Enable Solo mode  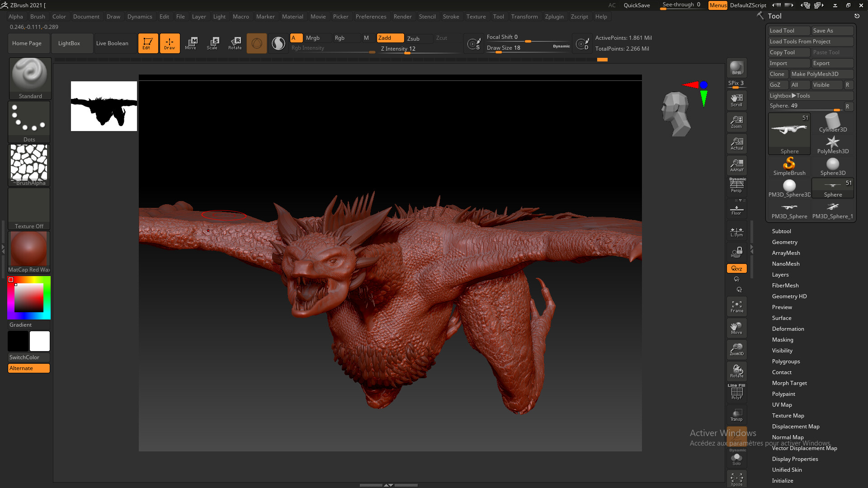click(x=736, y=458)
